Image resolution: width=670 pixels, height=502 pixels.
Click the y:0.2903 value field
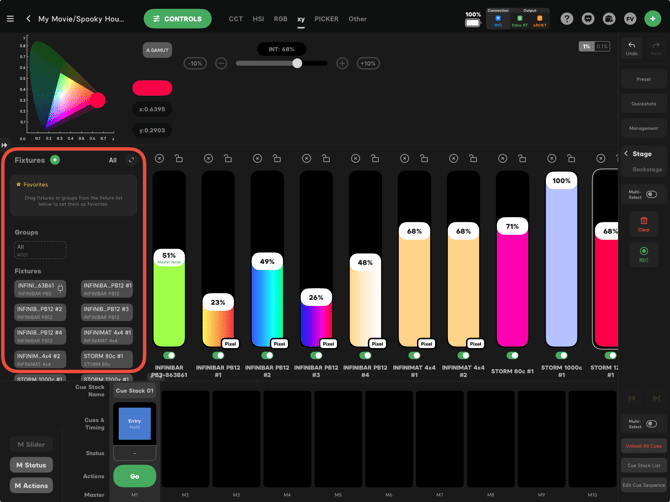click(x=152, y=130)
